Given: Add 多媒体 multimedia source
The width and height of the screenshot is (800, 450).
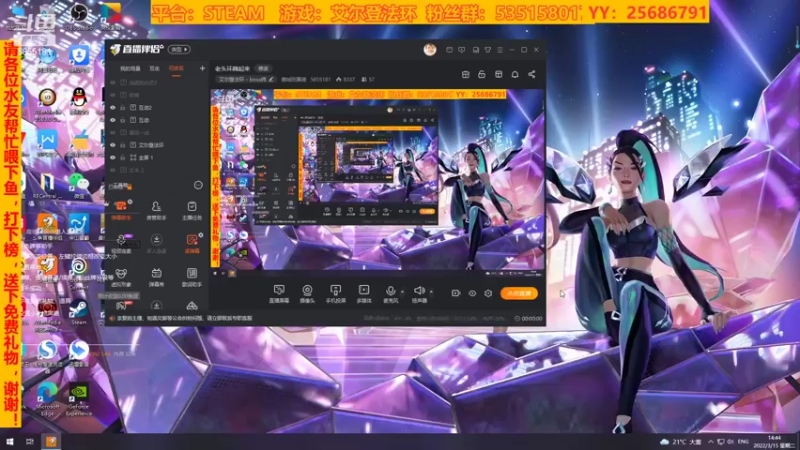Looking at the screenshot, I should [x=364, y=294].
